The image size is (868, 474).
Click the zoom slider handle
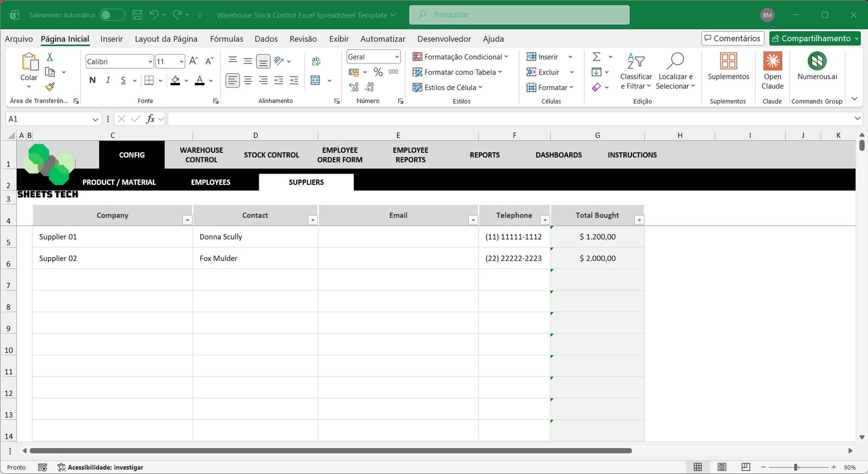[796, 467]
